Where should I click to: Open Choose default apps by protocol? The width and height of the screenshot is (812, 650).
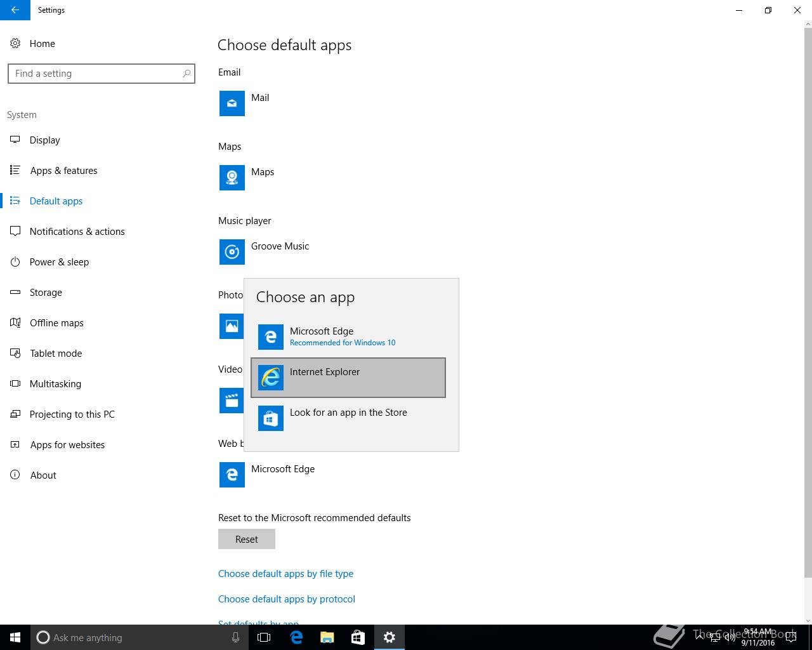pyautogui.click(x=287, y=599)
